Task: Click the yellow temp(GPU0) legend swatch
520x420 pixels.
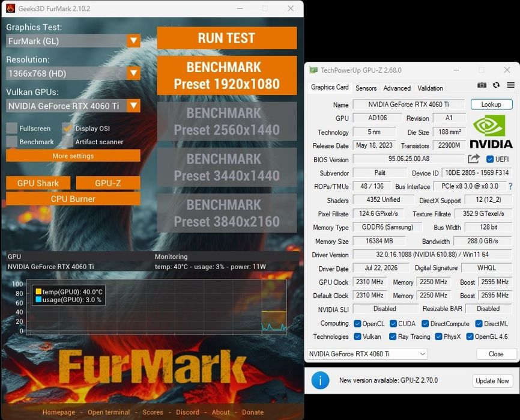Action: click(38, 291)
